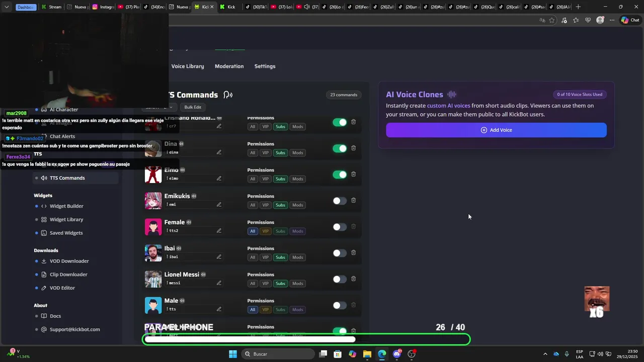
Task: Open the Docs link in the sidebar
Action: point(55,316)
